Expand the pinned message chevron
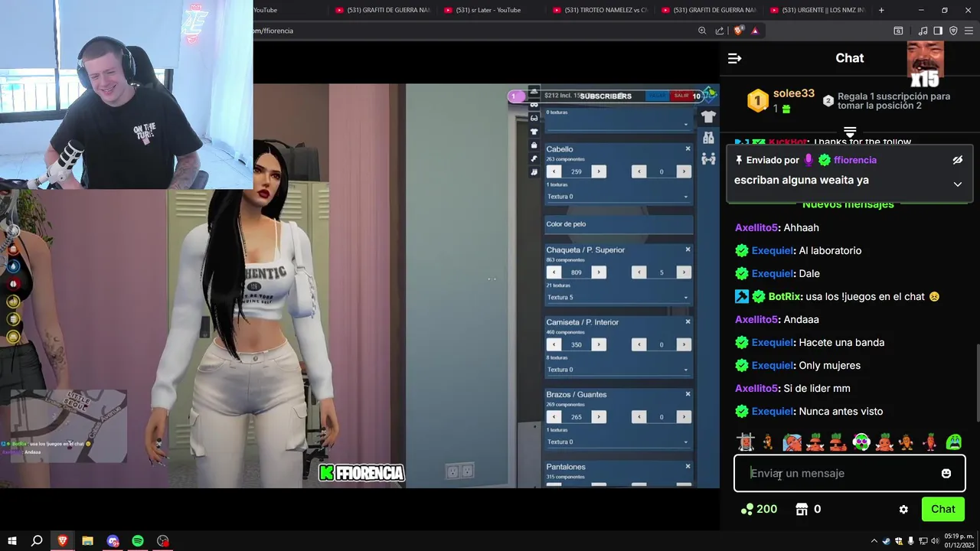Screen dimensions: 980x551 (x=957, y=184)
